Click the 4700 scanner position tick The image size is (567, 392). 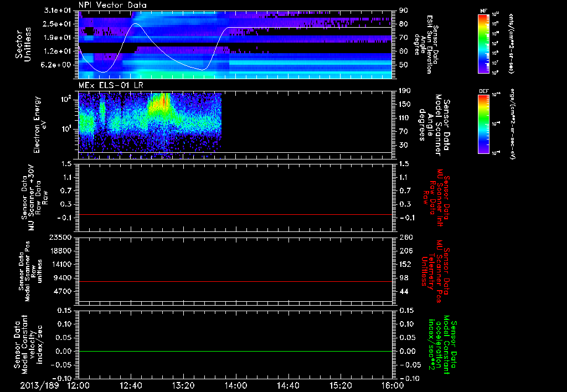coord(63,291)
